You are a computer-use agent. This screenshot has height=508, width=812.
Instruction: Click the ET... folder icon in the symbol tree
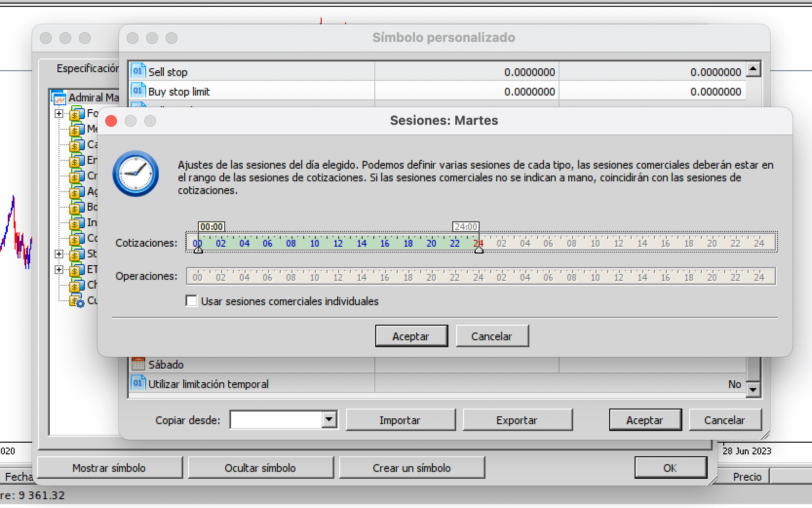coord(77,270)
